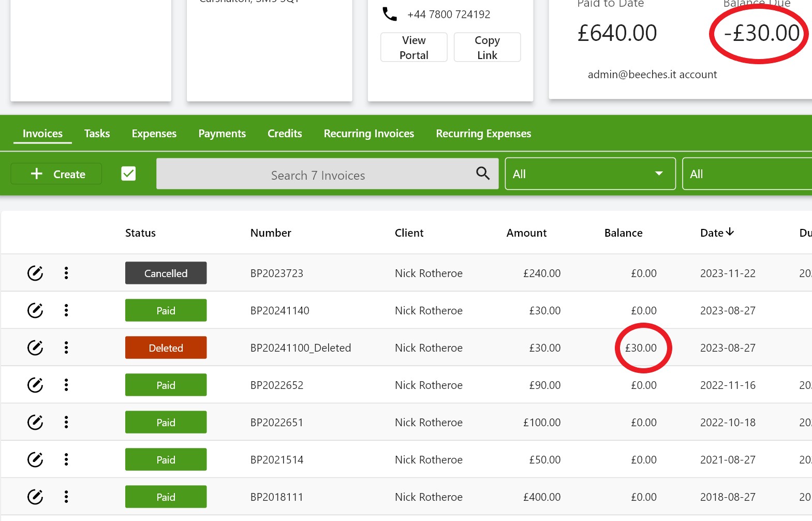Screen dimensions: 812x521
Task: Click the edit icon for invoice BP2022652
Action: (x=35, y=385)
